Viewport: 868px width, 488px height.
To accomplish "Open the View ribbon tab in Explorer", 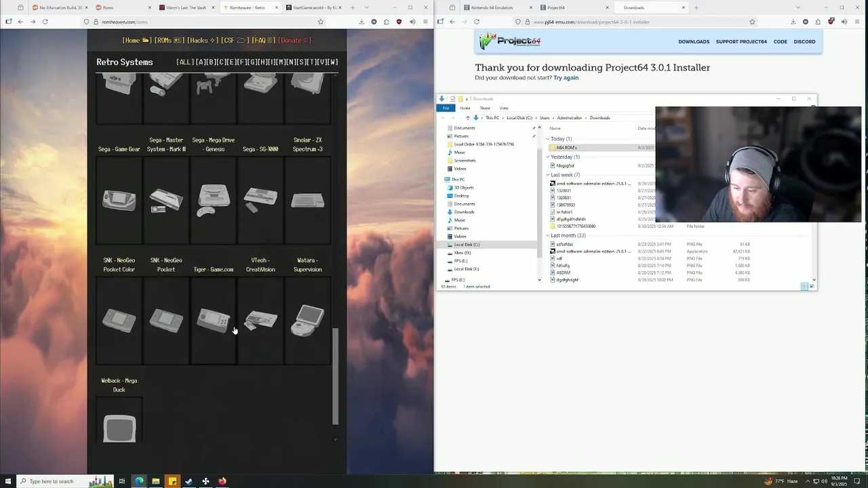I will 504,108.
